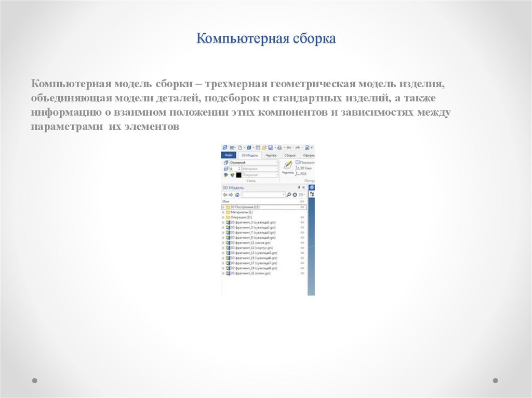The image size is (532, 398).
Task: Click the blue view icon atop viewport strip
Action: 312,187
